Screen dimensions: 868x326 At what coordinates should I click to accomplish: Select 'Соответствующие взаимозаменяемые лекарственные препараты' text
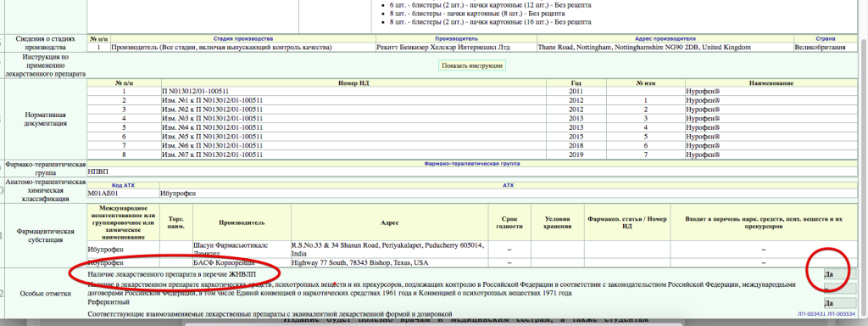click(x=270, y=314)
